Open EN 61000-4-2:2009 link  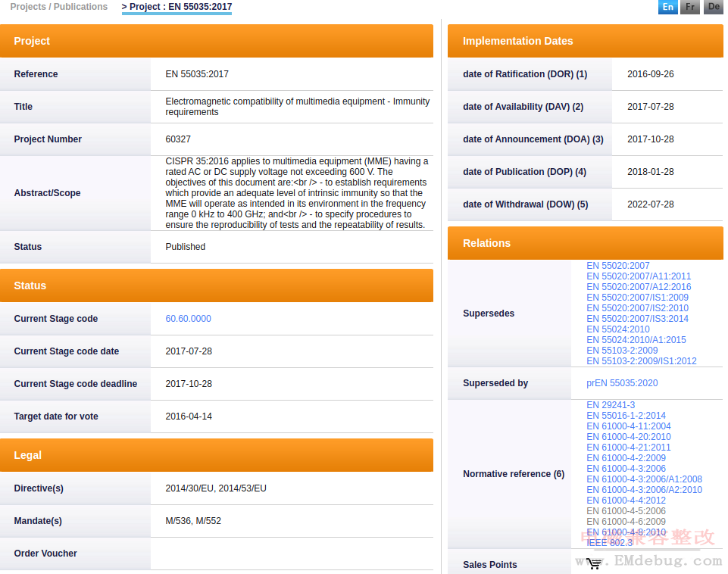pyautogui.click(x=626, y=458)
